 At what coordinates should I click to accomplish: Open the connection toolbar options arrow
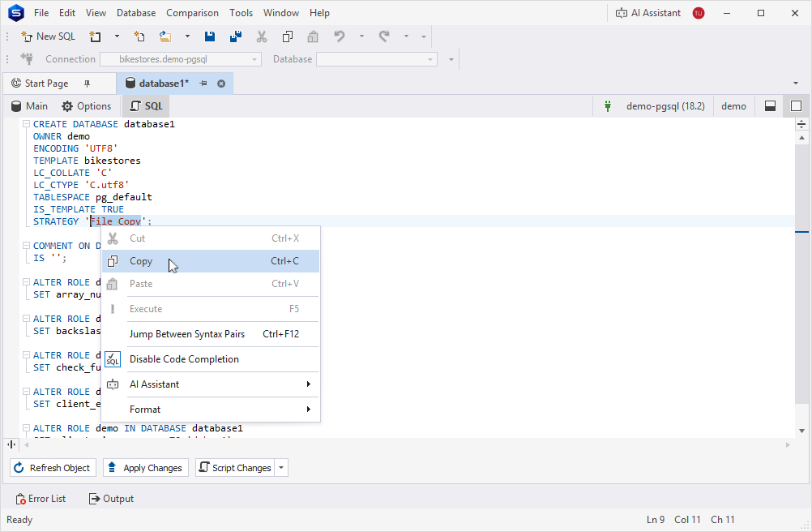pyautogui.click(x=451, y=59)
